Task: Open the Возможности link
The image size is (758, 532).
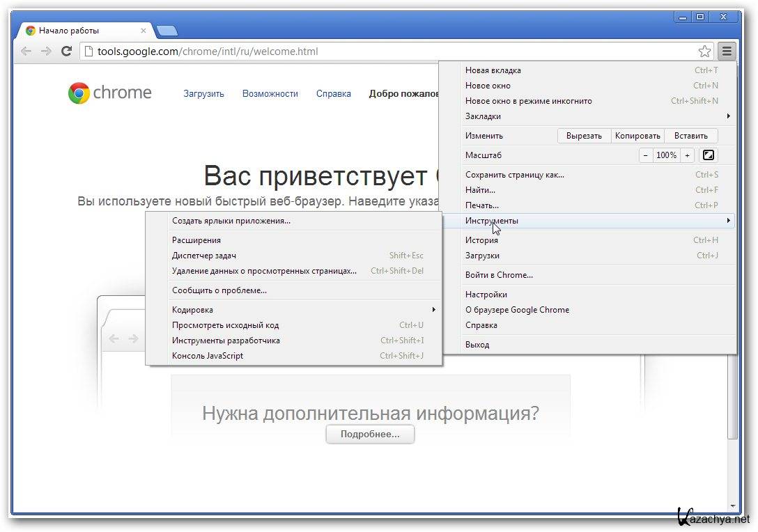Action: [x=270, y=93]
